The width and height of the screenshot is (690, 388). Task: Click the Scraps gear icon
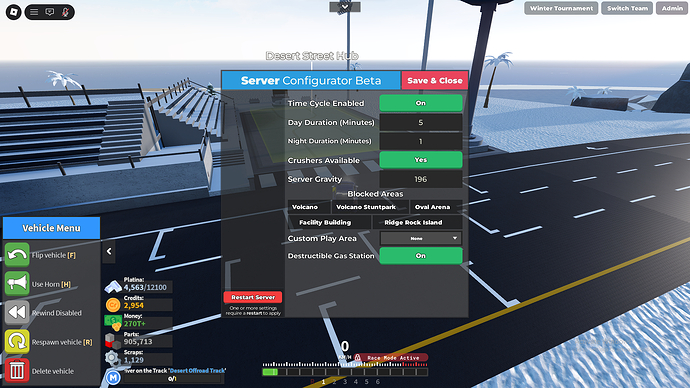pyautogui.click(x=112, y=358)
